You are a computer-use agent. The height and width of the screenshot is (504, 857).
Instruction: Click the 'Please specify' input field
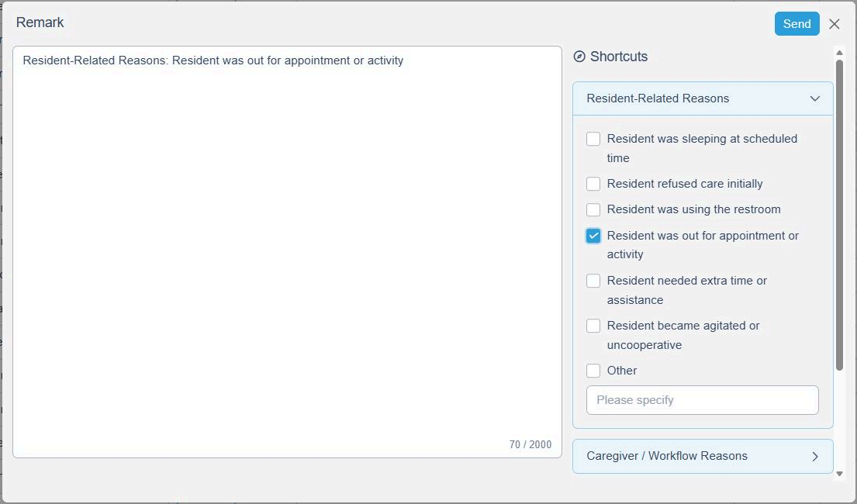pos(702,400)
